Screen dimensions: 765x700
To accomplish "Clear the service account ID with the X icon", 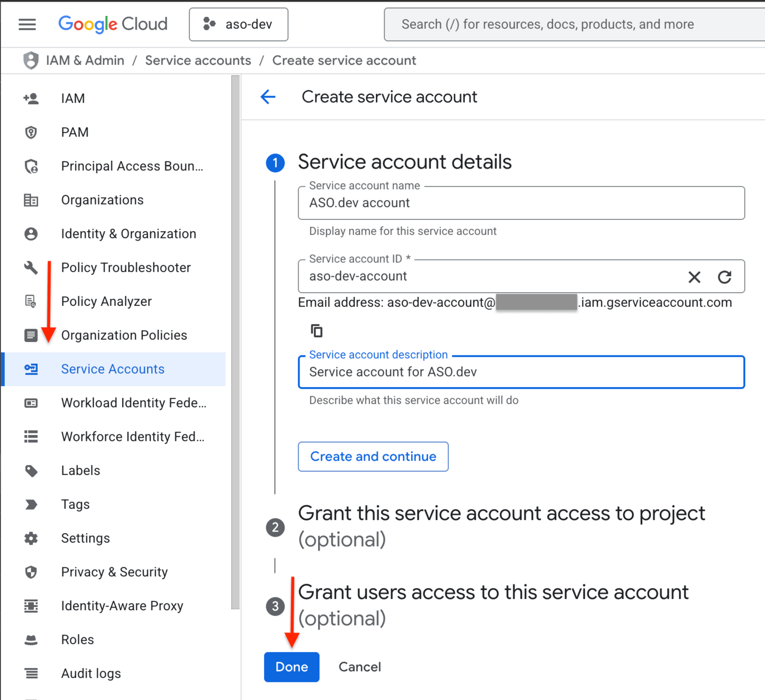I will [694, 277].
